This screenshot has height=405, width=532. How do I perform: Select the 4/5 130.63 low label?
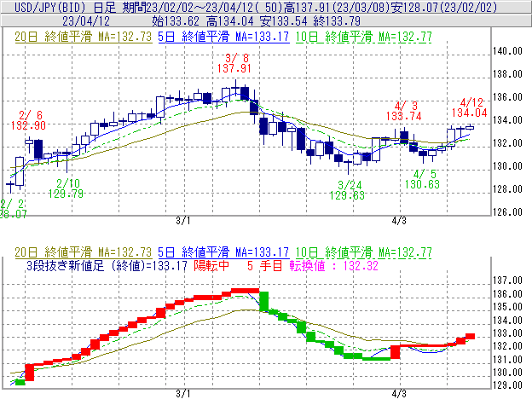[422, 179]
